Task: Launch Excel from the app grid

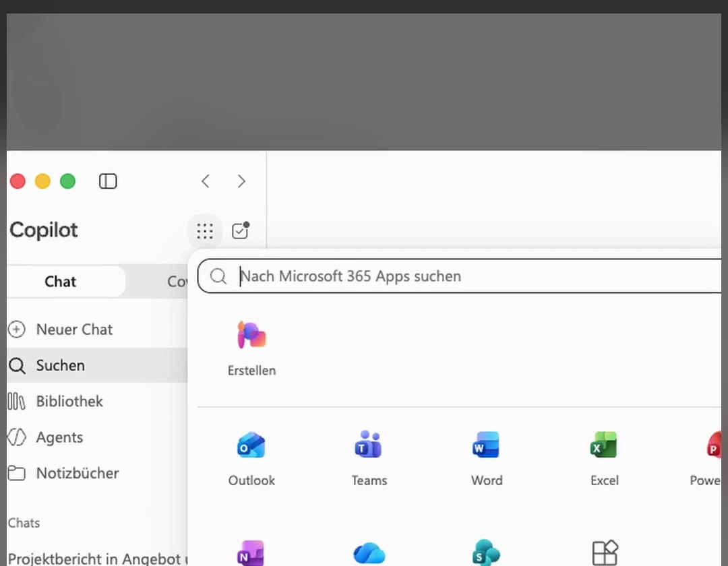Action: point(604,445)
